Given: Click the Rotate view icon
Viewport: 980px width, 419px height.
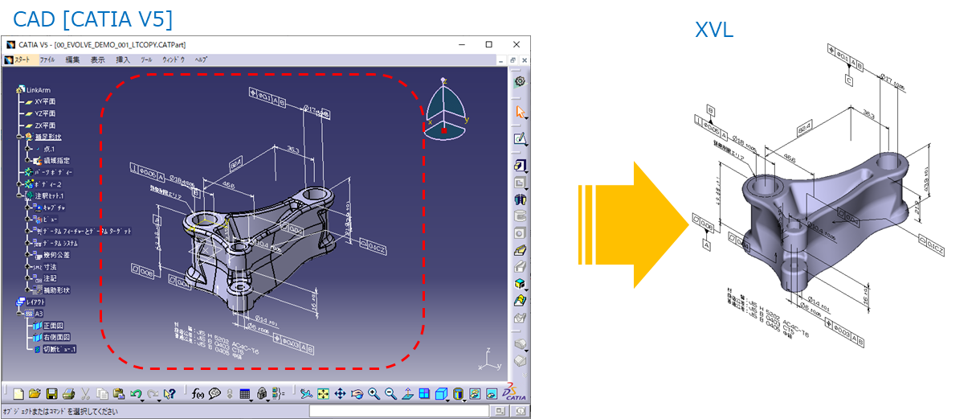Looking at the screenshot, I should pyautogui.click(x=357, y=393).
